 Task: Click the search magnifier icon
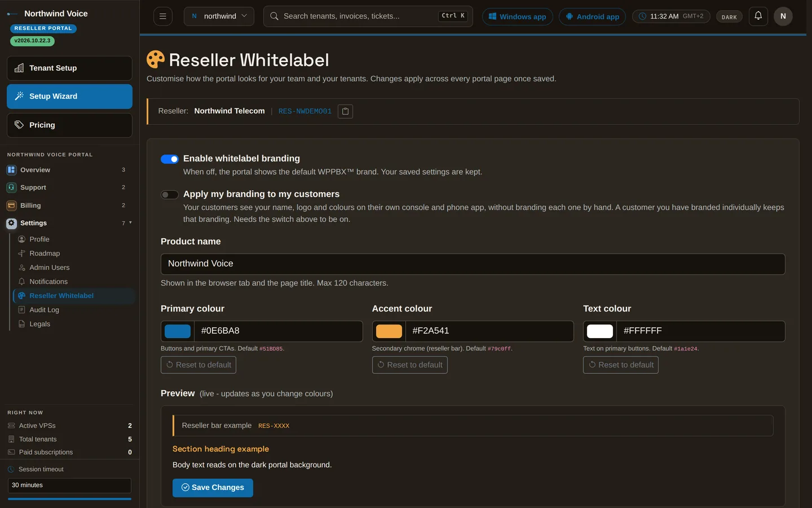274,16
